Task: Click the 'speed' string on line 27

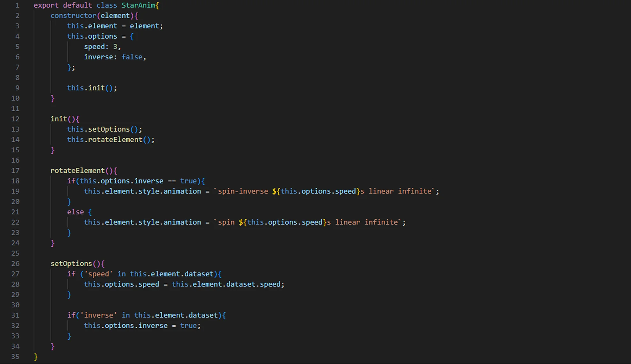Action: tap(98, 274)
